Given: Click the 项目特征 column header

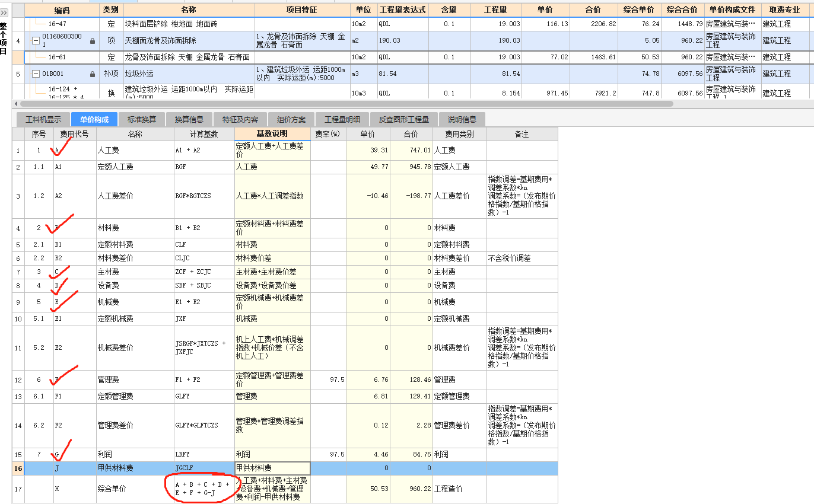Looking at the screenshot, I should 302,10.
